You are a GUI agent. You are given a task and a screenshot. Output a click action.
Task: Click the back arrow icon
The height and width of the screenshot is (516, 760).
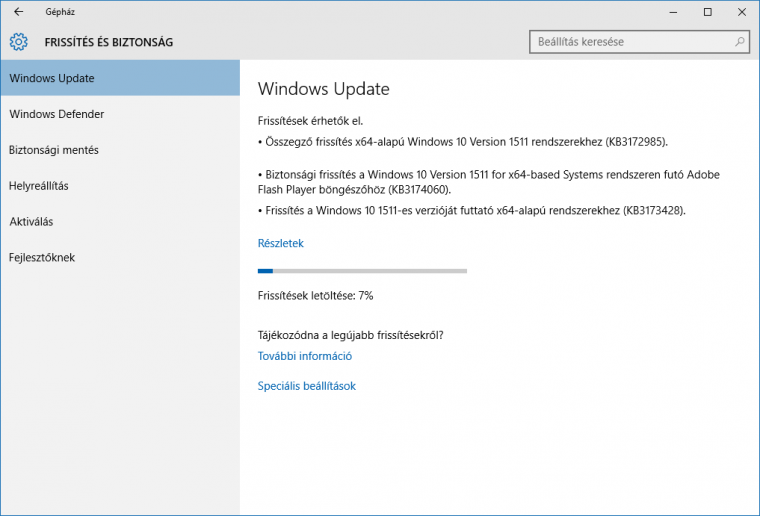pos(18,12)
